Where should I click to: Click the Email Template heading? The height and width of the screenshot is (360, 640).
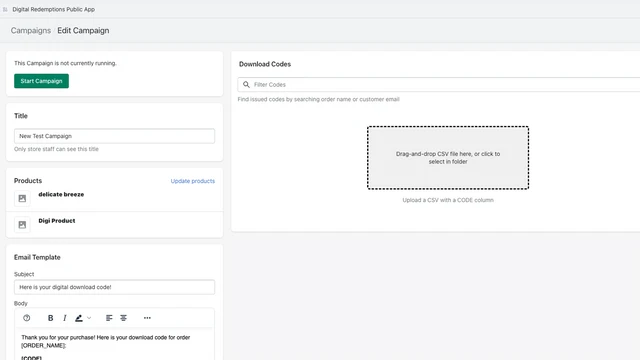(37, 257)
